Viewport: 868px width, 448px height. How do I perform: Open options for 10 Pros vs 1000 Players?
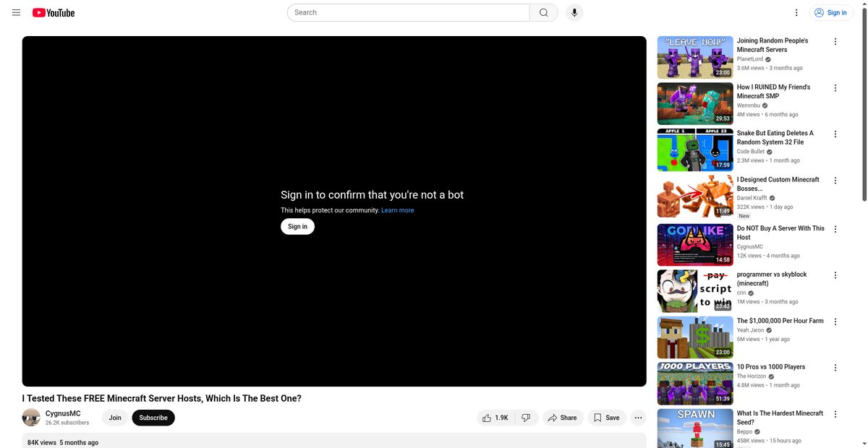point(835,368)
